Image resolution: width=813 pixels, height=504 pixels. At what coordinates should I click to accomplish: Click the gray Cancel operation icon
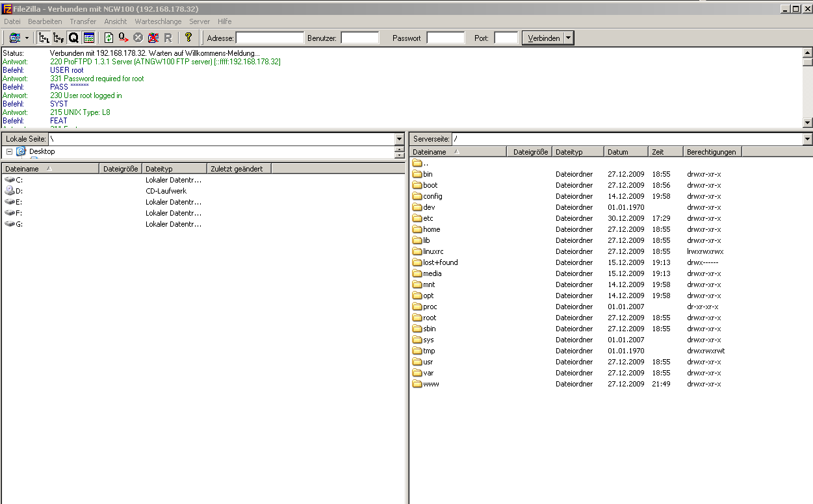coord(138,38)
